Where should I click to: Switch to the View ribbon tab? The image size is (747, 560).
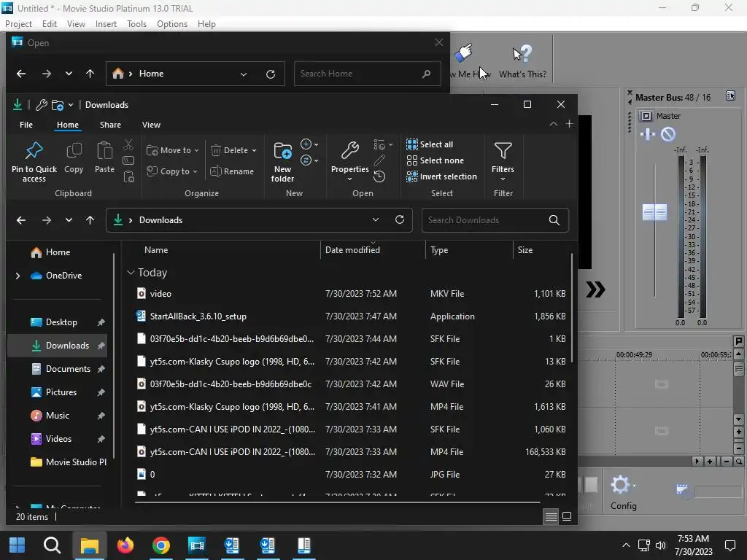coord(151,125)
